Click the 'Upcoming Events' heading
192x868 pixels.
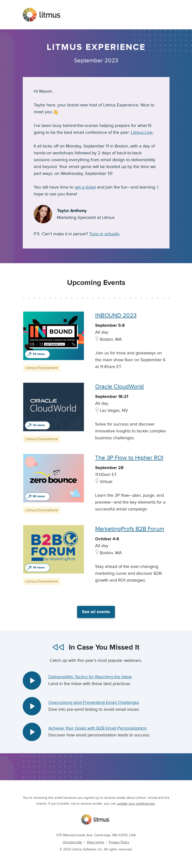pos(96,282)
